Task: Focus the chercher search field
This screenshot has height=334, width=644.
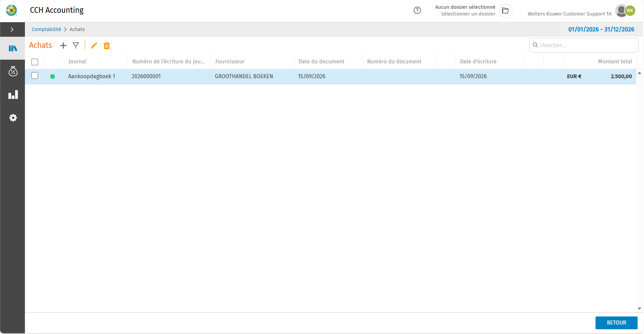Action: 584,45
